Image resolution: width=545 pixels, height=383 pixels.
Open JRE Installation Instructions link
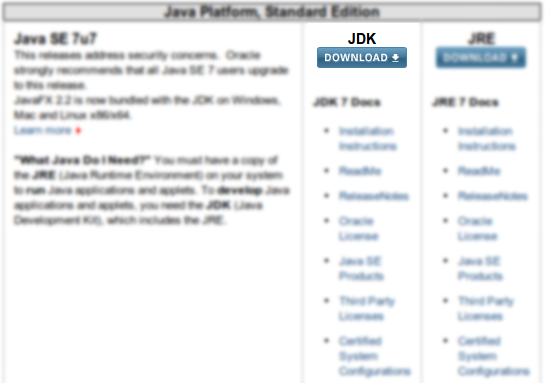487,138
